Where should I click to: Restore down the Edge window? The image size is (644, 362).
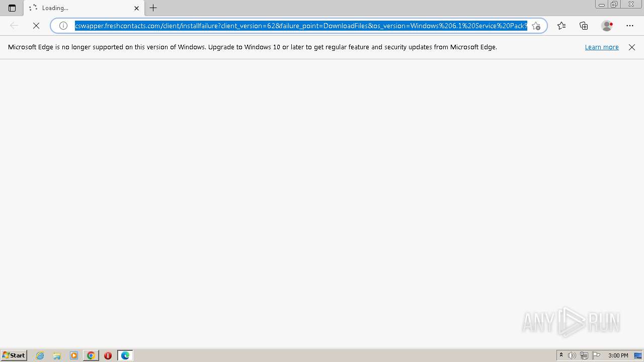click(614, 5)
